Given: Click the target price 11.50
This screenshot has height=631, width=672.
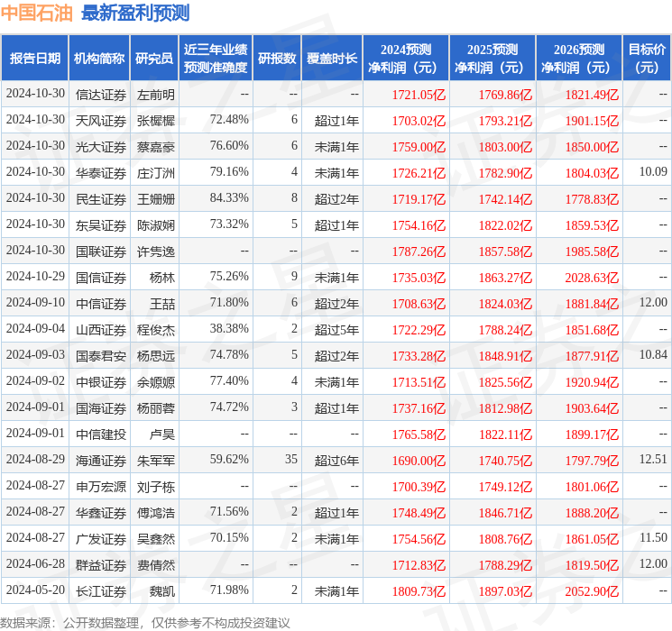Looking at the screenshot, I should [653, 537].
